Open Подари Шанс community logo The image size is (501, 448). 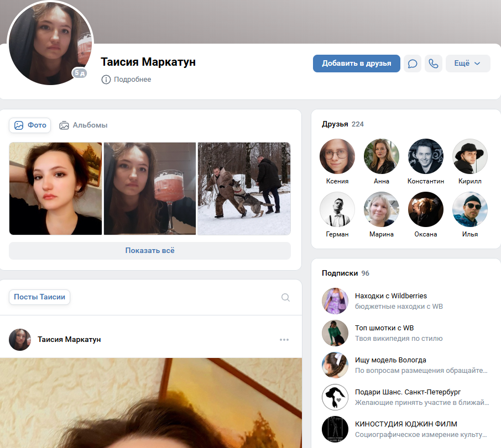(335, 397)
